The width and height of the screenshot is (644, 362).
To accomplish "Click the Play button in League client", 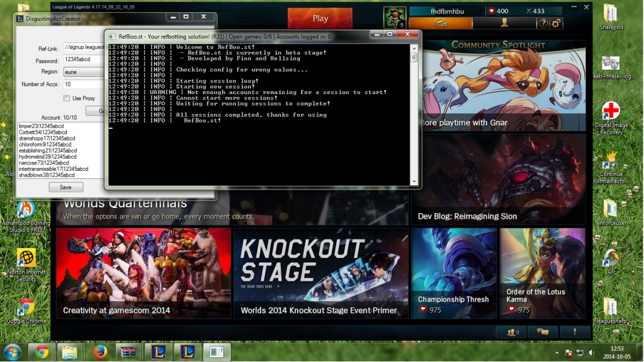I will click(x=320, y=19).
